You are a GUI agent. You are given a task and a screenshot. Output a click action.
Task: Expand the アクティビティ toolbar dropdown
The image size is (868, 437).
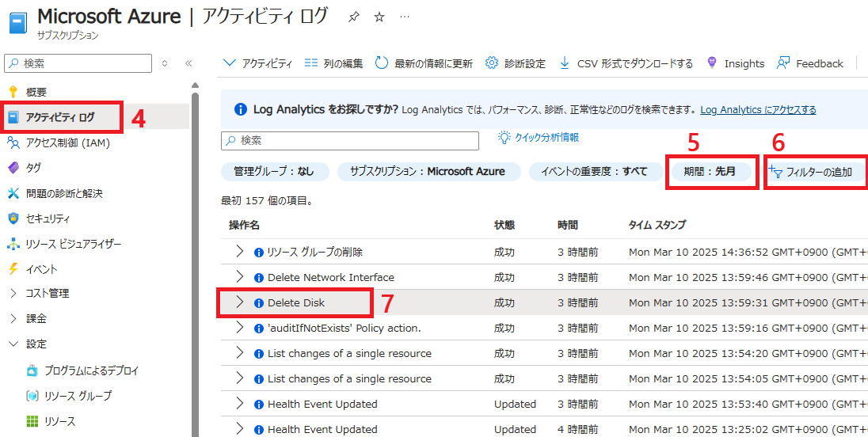257,63
